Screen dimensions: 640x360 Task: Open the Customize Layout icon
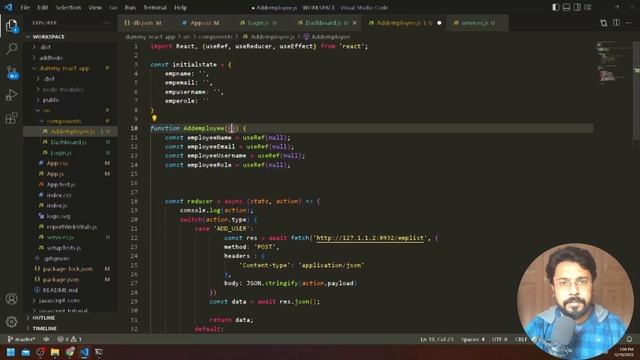[x=588, y=7]
